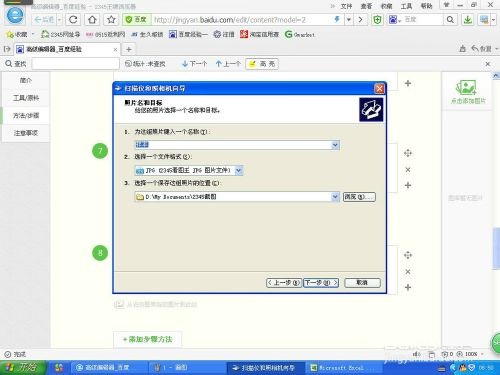Open the search engine selector dropdown
Viewport: 500px width, 375px height.
pyautogui.click(x=395, y=20)
